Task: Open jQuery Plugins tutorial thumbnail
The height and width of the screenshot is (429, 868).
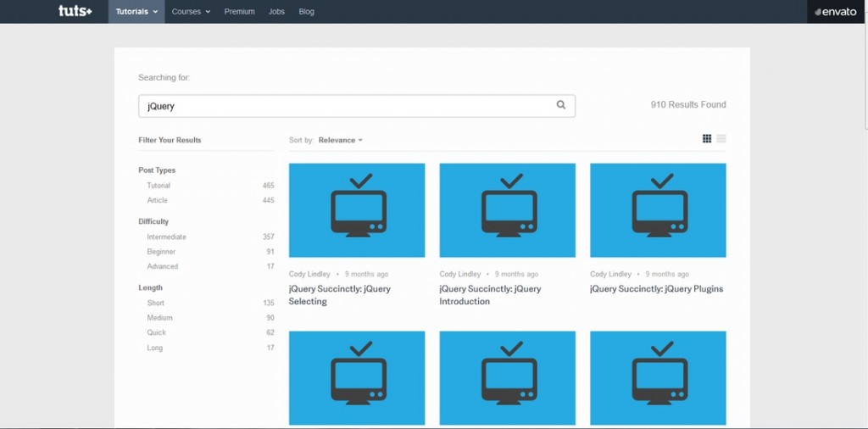Action: (658, 209)
